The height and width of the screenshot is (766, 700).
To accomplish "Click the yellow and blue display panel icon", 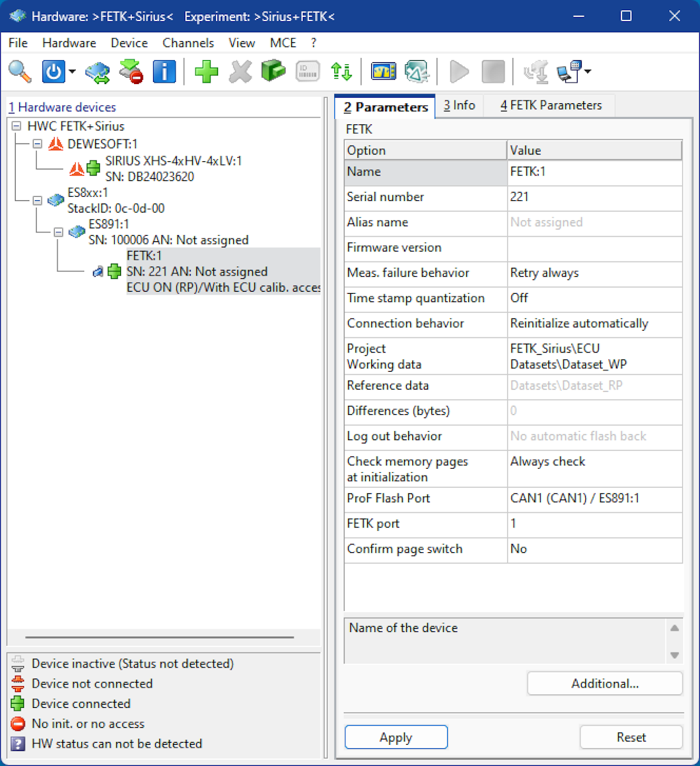I will 383,71.
